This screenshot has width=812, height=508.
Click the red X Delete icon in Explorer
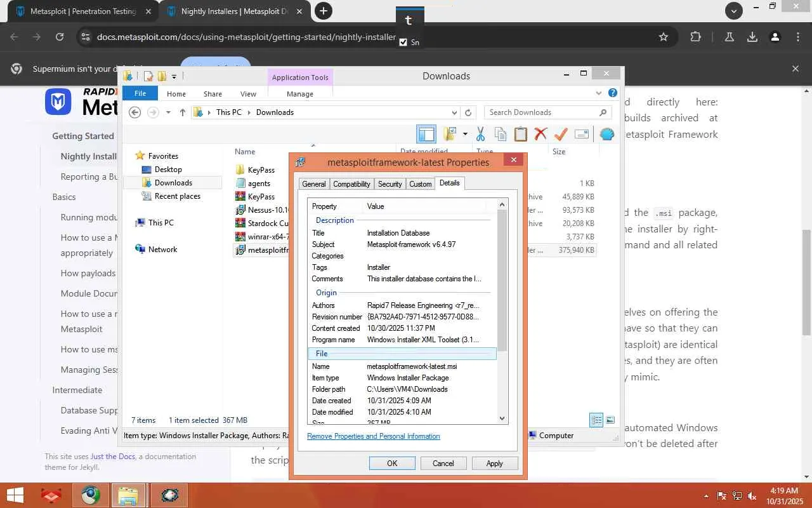[x=540, y=134]
